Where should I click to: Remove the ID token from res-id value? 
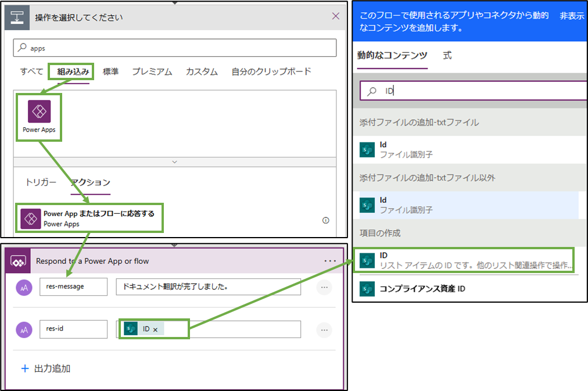pyautogui.click(x=155, y=329)
